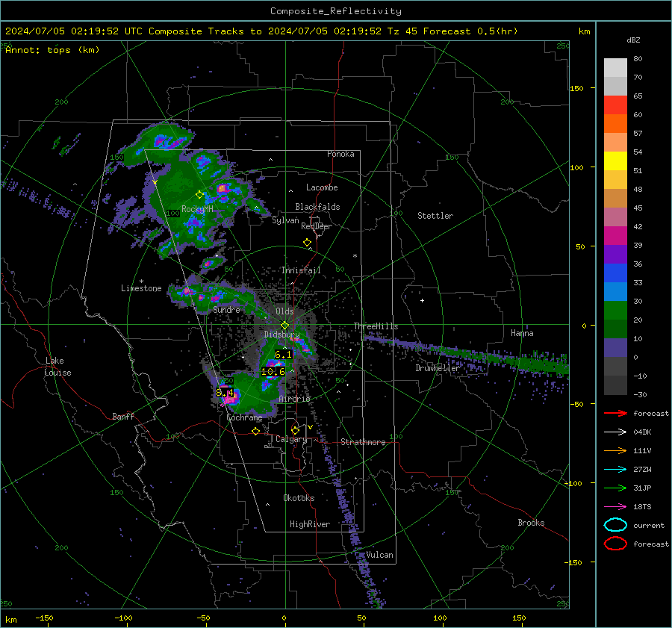Select the storm top label 6.1
The width and height of the screenshot is (672, 628).
click(x=283, y=355)
